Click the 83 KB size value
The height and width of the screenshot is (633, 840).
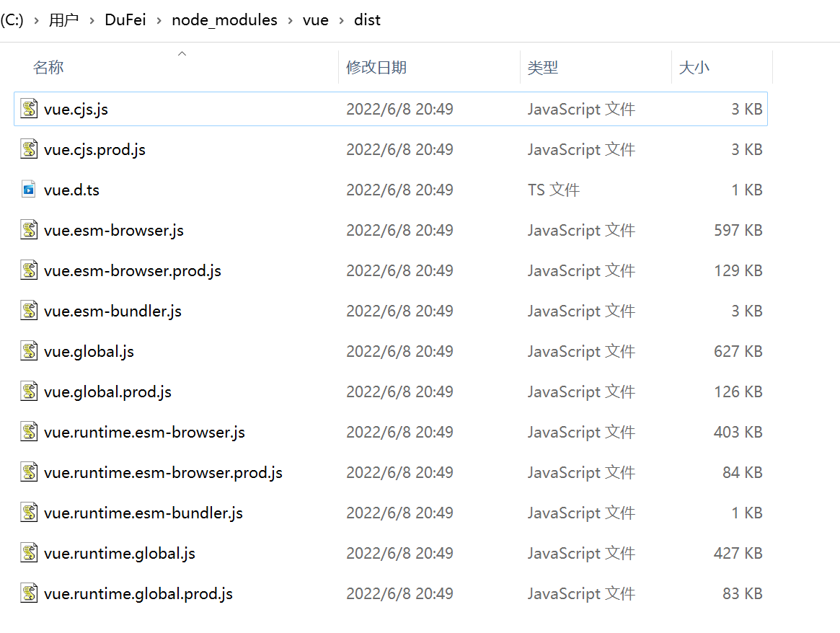coord(743,594)
